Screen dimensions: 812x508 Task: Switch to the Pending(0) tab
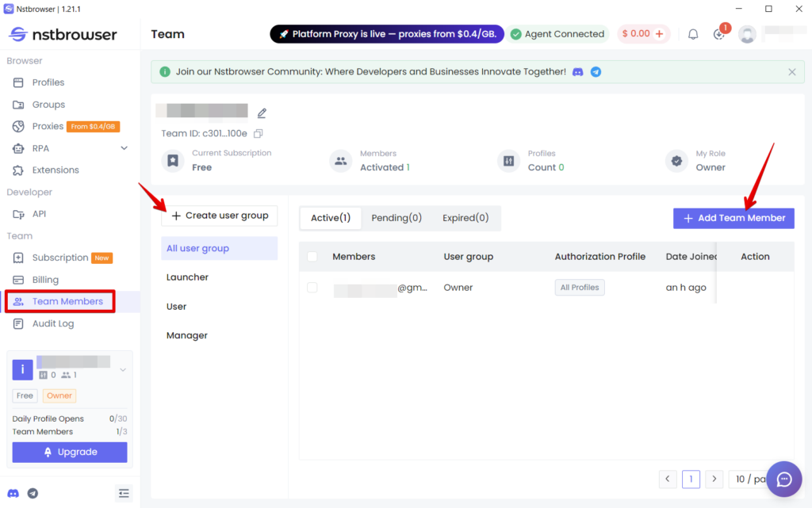[396, 218]
